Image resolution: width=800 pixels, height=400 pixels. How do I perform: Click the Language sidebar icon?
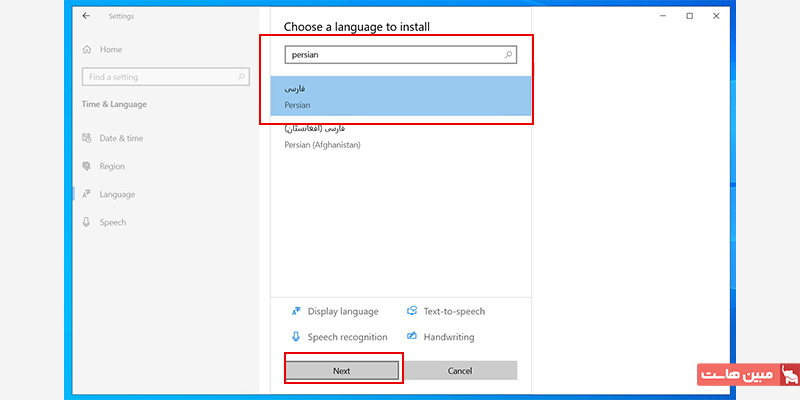pos(86,194)
